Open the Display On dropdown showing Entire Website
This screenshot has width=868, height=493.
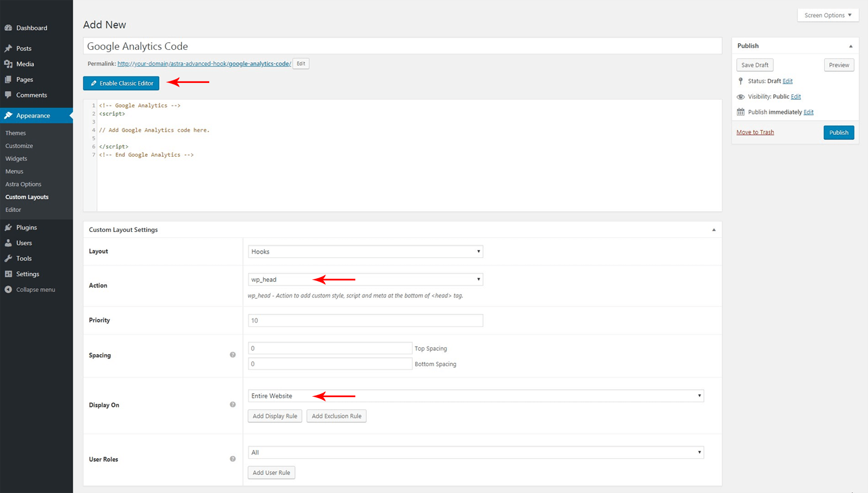[476, 396]
